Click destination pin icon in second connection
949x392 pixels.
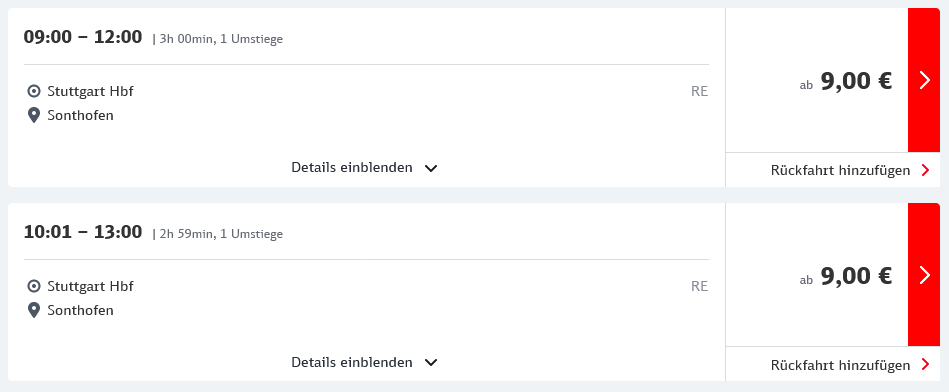(34, 310)
